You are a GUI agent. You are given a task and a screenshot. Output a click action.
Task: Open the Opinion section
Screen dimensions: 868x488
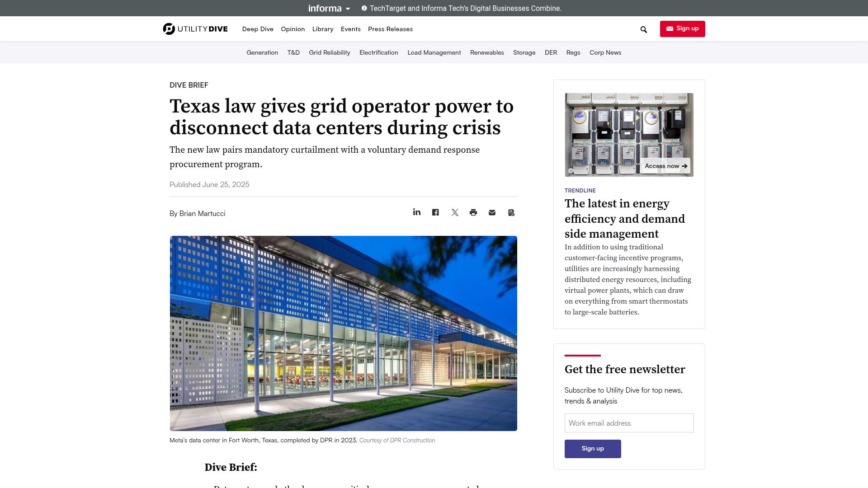click(292, 29)
